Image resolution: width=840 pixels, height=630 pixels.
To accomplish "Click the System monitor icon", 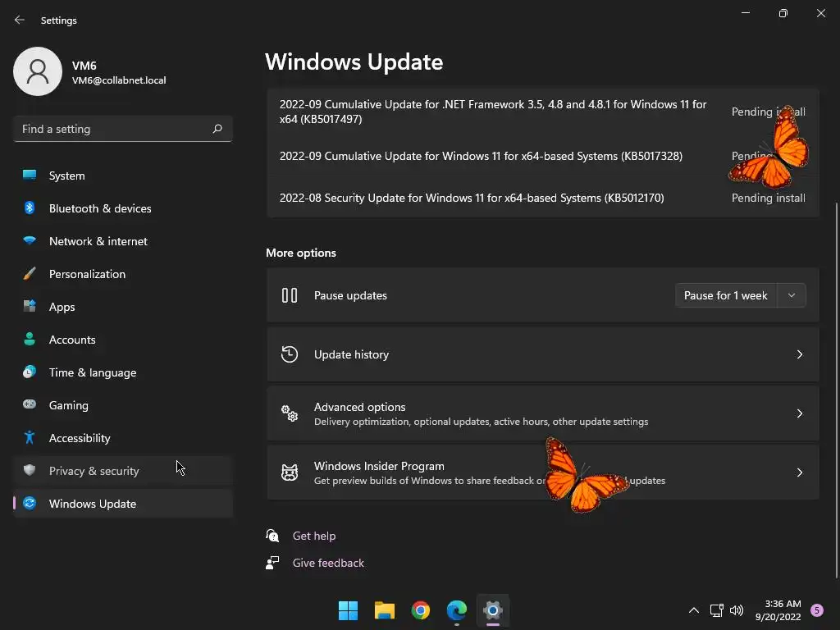I will coord(30,175).
